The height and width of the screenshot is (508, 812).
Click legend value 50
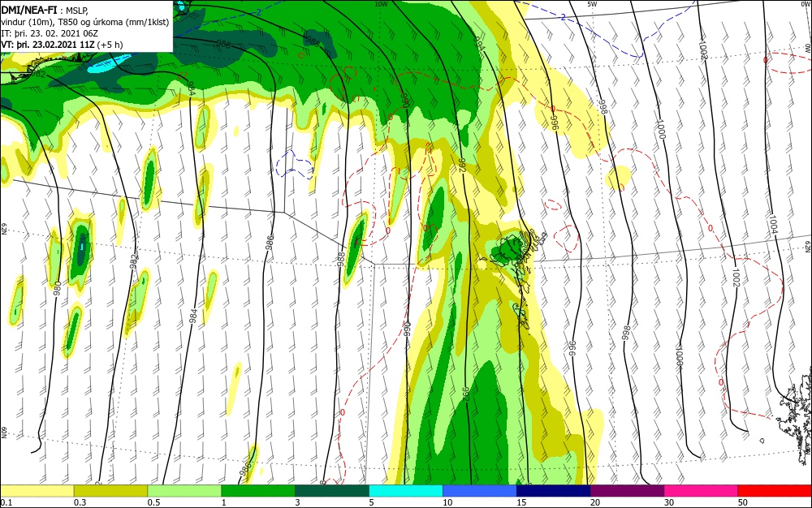742,502
